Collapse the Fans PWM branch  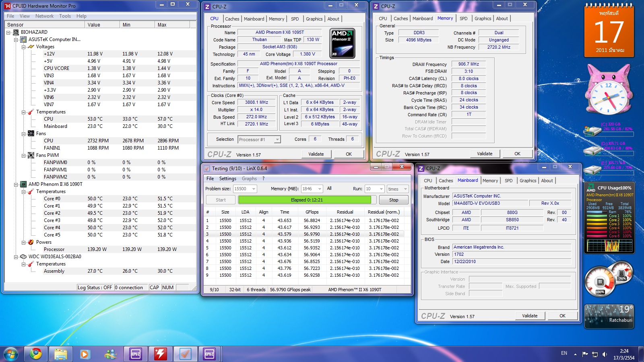coord(23,156)
